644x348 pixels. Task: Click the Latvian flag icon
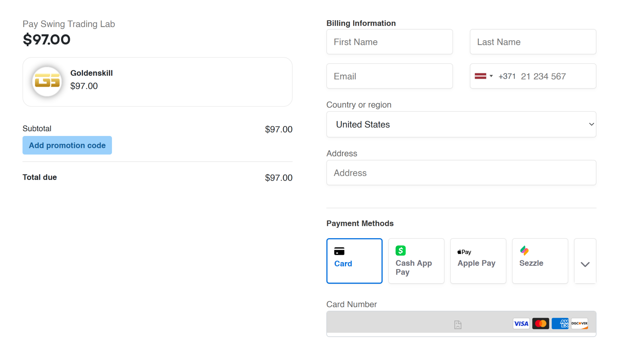480,76
